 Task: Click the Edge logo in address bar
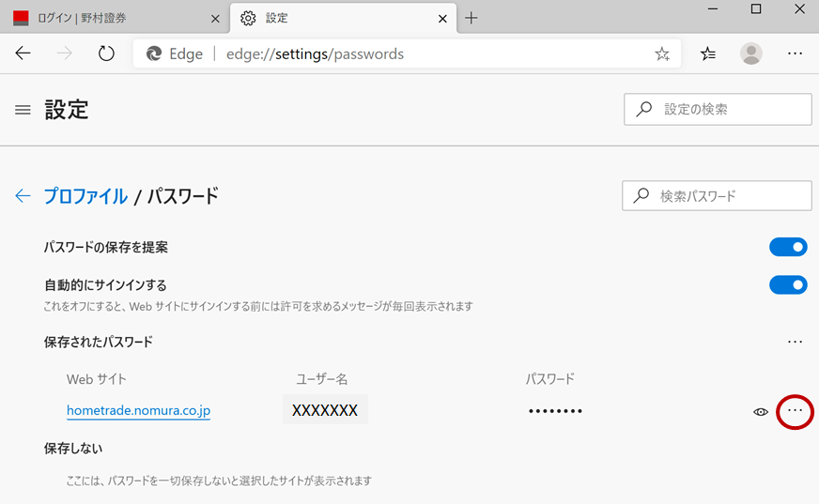coord(154,53)
